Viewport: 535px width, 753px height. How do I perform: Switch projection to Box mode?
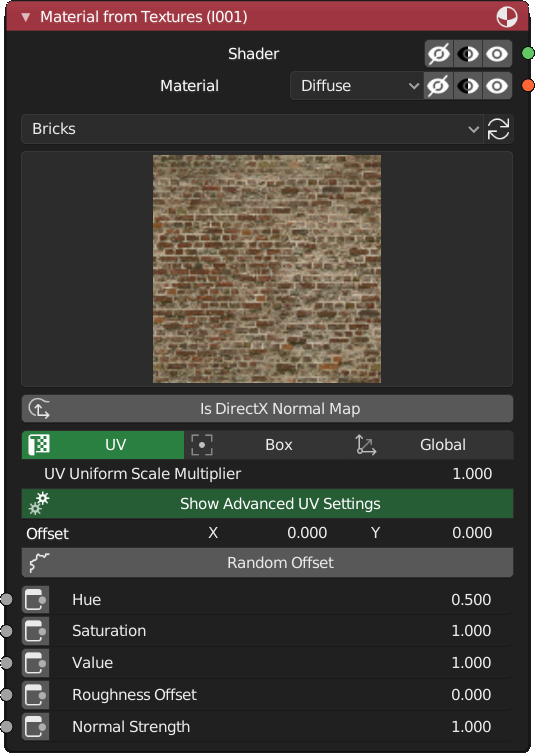point(267,445)
